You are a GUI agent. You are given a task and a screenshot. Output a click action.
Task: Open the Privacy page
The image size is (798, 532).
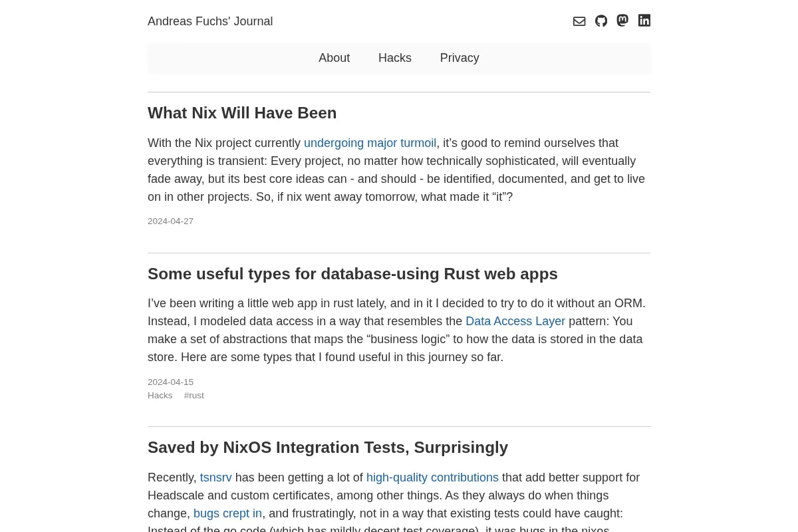coord(460,58)
